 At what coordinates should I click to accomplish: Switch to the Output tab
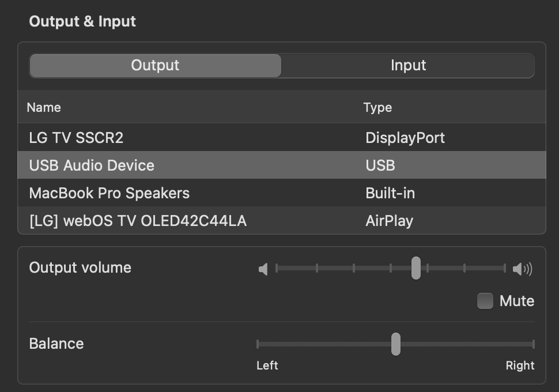[155, 65]
